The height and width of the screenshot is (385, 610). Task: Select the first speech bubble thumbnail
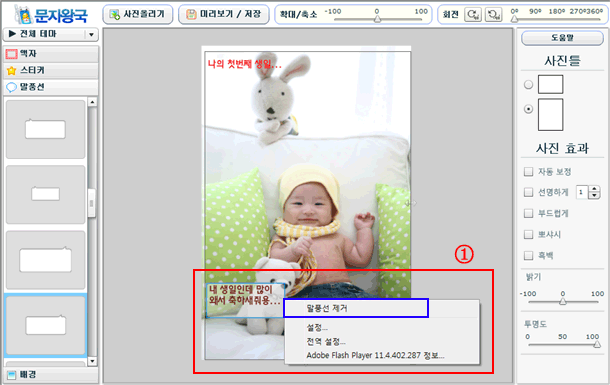click(46, 129)
